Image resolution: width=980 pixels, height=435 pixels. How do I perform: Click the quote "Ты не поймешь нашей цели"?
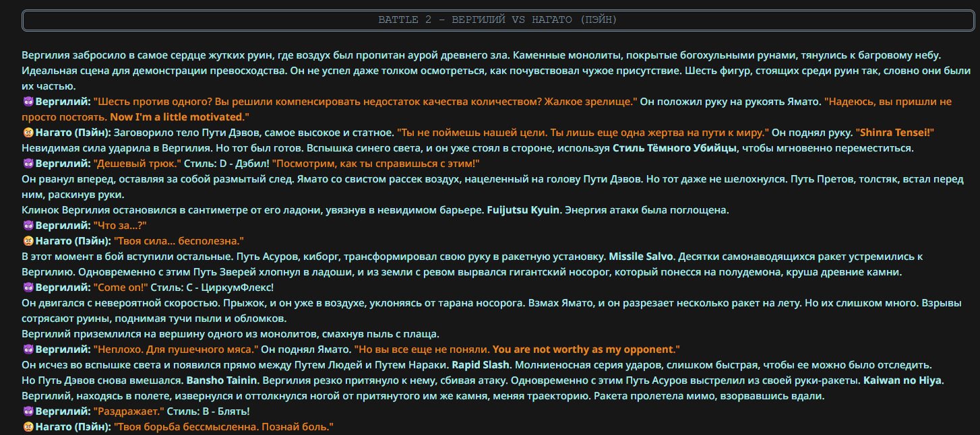click(582, 133)
